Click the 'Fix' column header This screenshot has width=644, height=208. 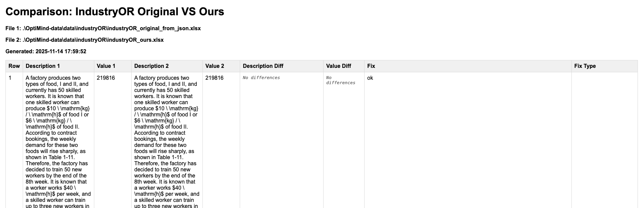click(371, 66)
